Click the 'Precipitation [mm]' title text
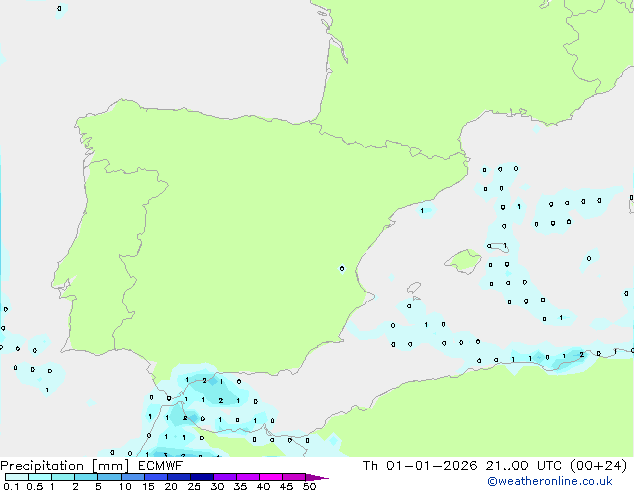 (x=64, y=466)
